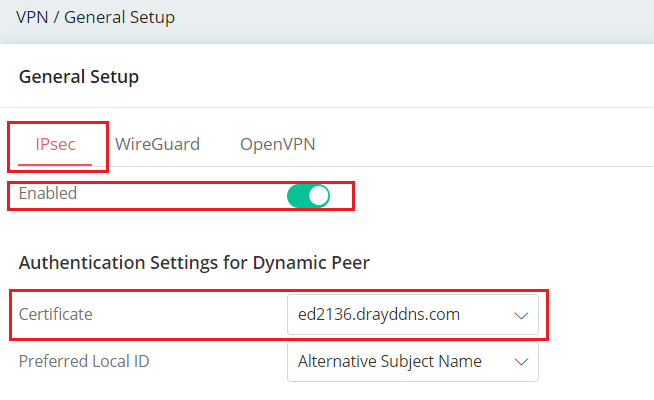Click the breadcrumb slash separator after VPN

pyautogui.click(x=56, y=17)
